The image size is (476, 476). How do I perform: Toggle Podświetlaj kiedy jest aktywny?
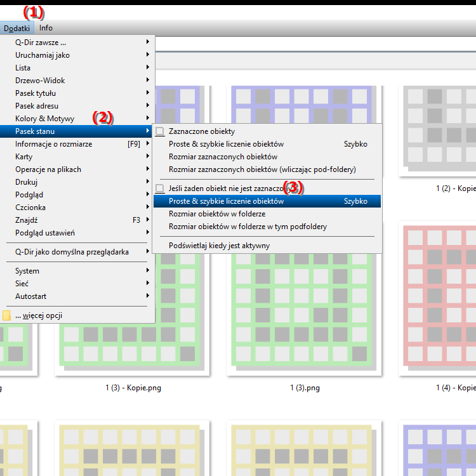click(x=267, y=246)
